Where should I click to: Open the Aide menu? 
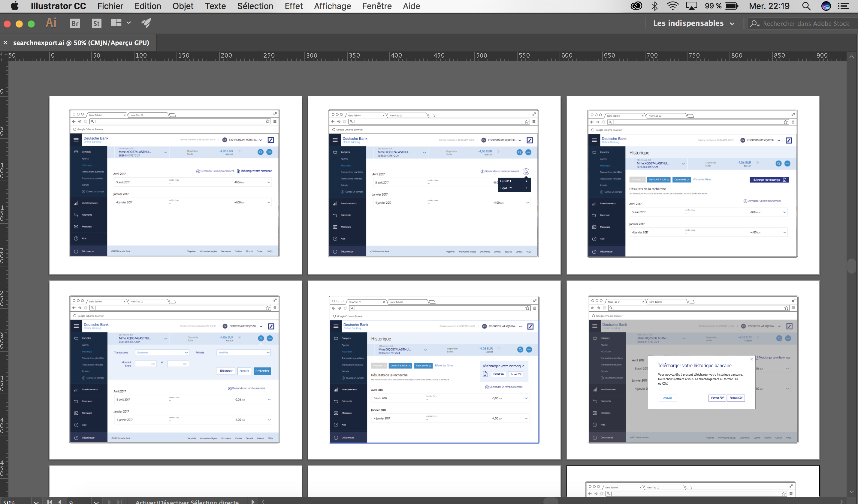[x=411, y=6]
